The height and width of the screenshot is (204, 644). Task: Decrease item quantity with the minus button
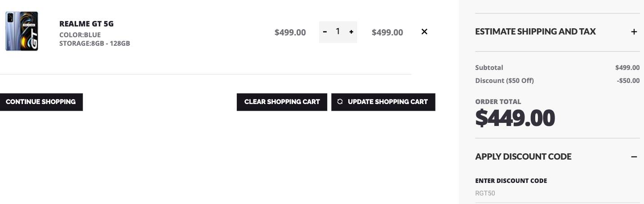tap(325, 32)
